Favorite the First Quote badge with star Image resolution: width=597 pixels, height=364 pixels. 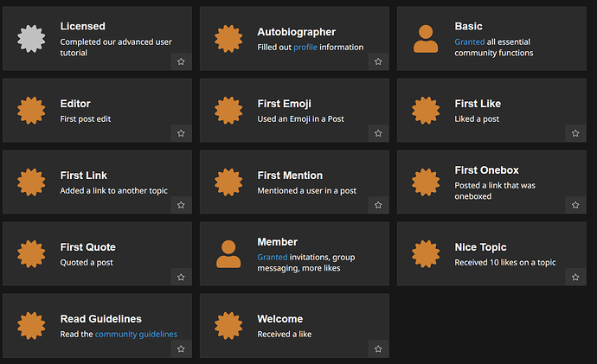pyautogui.click(x=181, y=277)
